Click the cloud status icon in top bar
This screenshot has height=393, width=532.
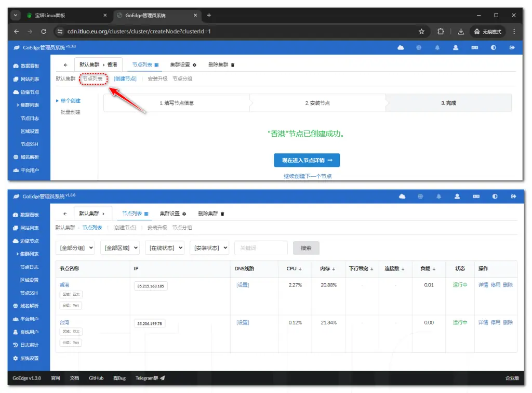click(x=401, y=47)
